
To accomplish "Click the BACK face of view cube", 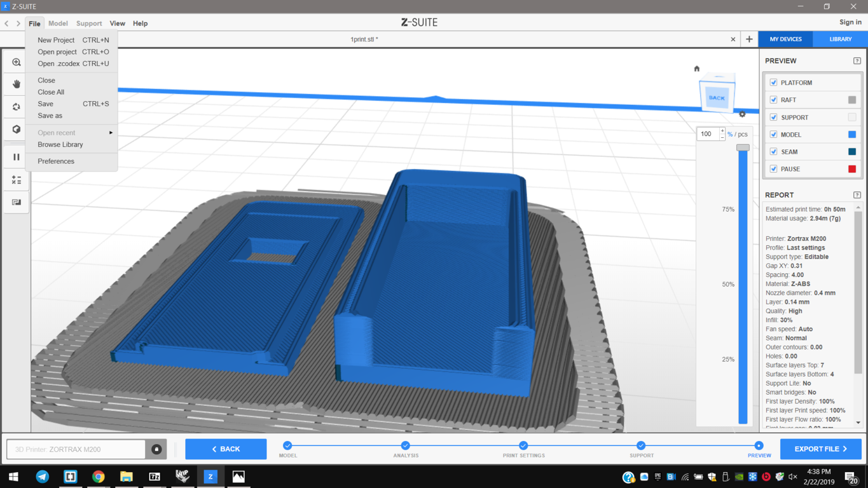I will (x=717, y=98).
